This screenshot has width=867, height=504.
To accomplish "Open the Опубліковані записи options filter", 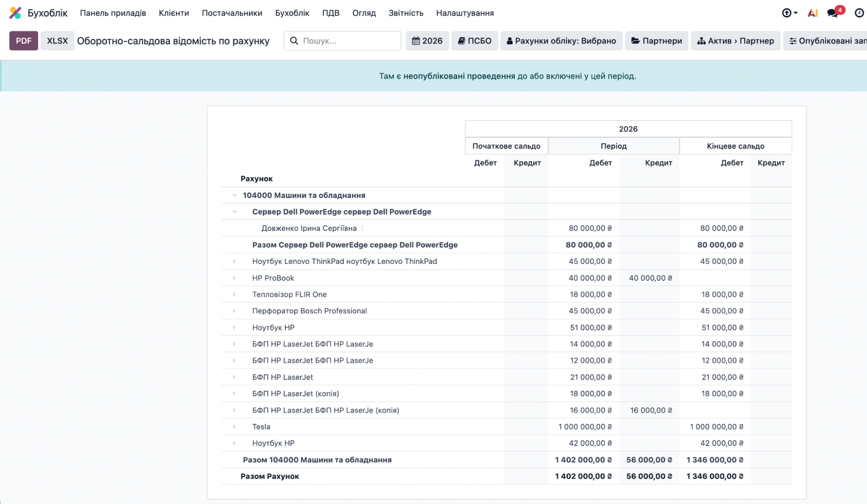I will [825, 41].
